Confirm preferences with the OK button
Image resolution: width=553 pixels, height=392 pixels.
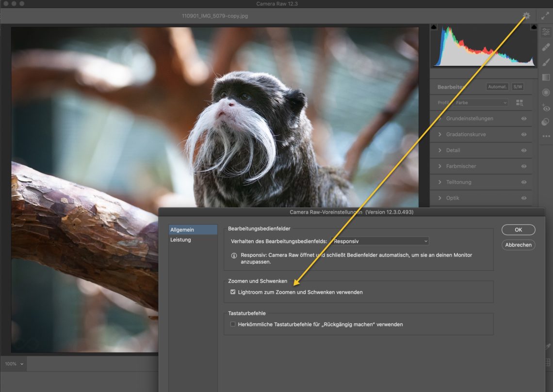518,230
